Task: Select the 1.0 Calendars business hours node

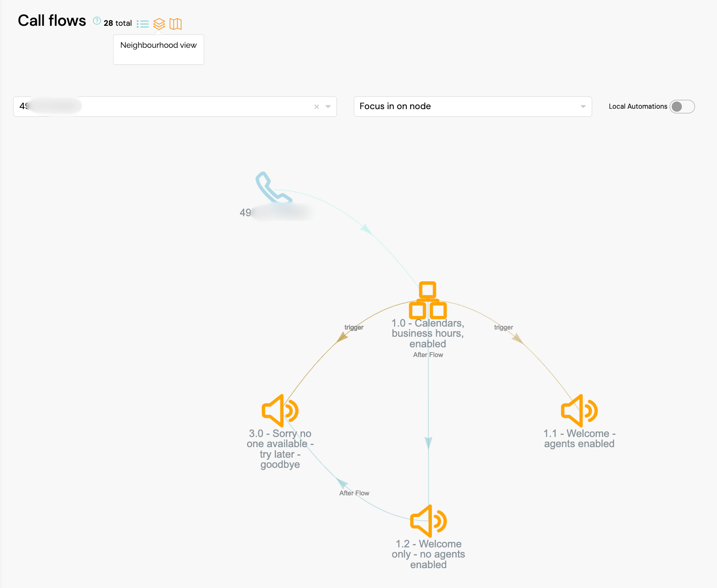Action: point(427,300)
